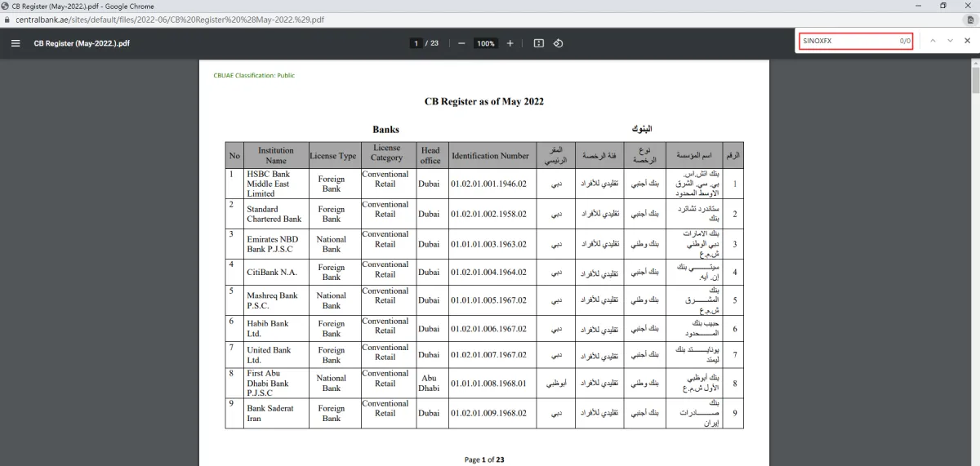Click the Arabic head office cell أبوظبي

[555, 383]
